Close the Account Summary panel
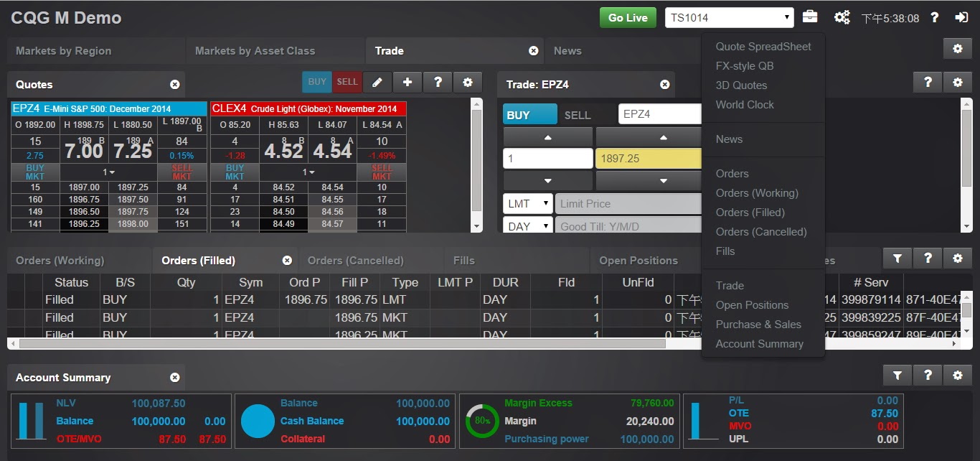980x461 pixels. pyautogui.click(x=174, y=378)
